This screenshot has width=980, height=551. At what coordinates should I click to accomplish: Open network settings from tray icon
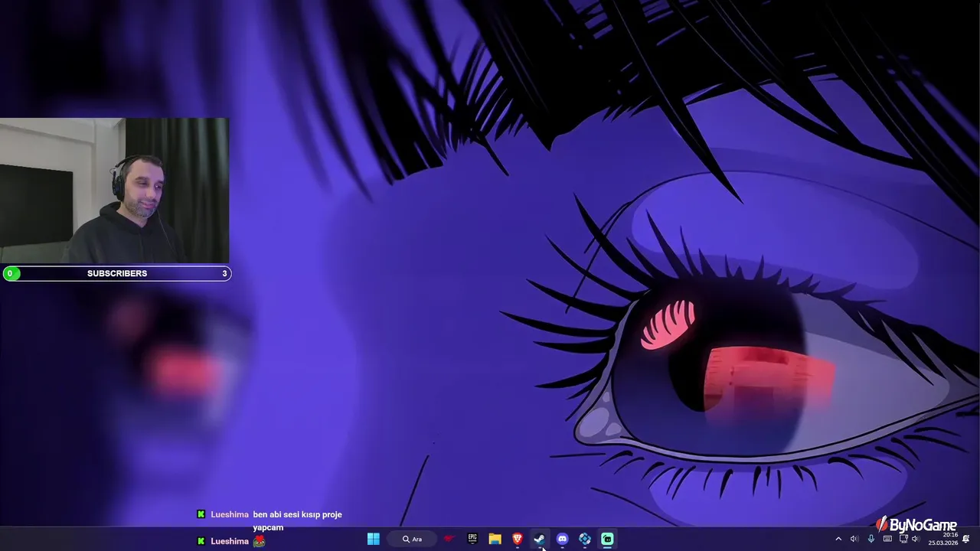(x=903, y=539)
